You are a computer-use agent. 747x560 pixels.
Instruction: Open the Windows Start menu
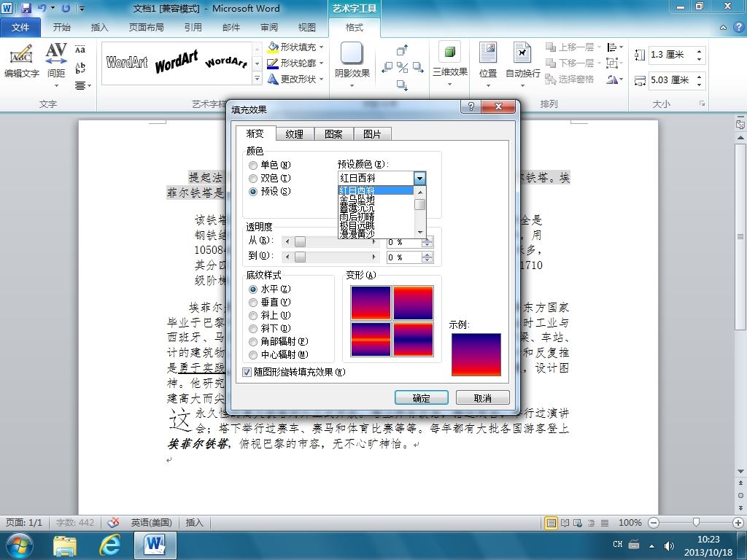click(x=20, y=545)
